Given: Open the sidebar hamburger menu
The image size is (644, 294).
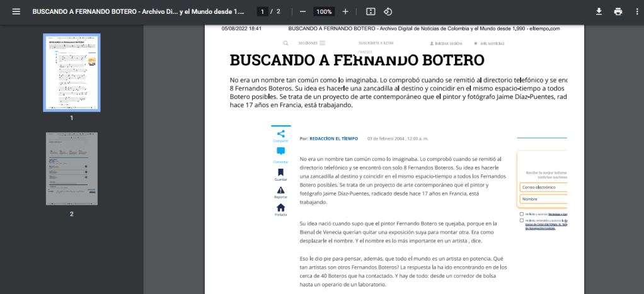Looking at the screenshot, I should 16,12.
